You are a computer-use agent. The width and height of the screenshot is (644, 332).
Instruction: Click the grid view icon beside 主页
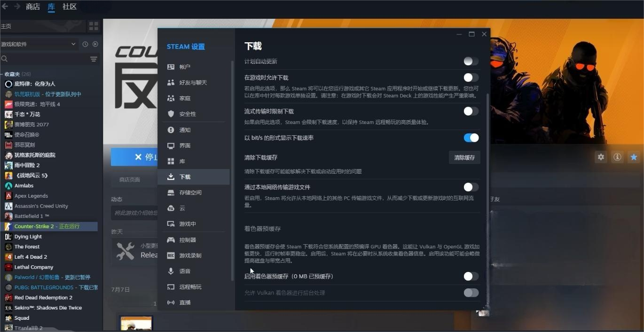(94, 26)
